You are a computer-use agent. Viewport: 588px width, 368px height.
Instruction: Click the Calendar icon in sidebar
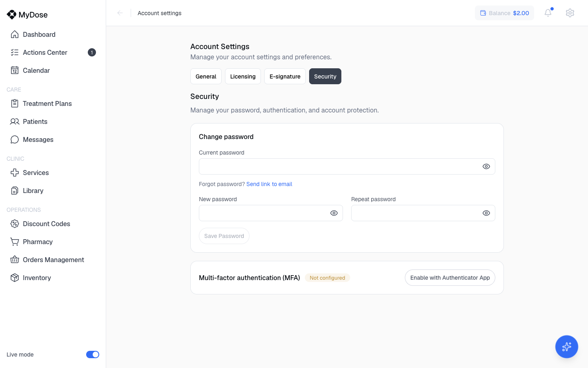[x=15, y=70]
